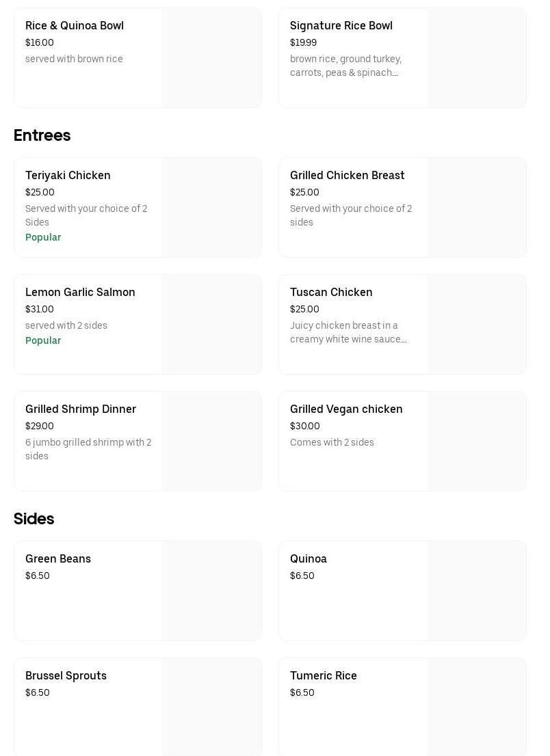
Task: Select the Grilled Vegan chicken title
Action: pyautogui.click(x=346, y=409)
